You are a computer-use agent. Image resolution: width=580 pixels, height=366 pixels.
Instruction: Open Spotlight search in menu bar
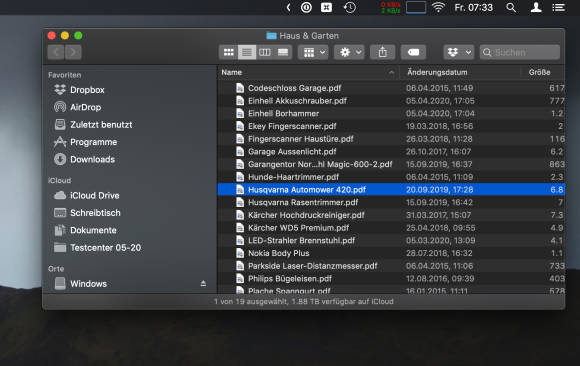[511, 7]
